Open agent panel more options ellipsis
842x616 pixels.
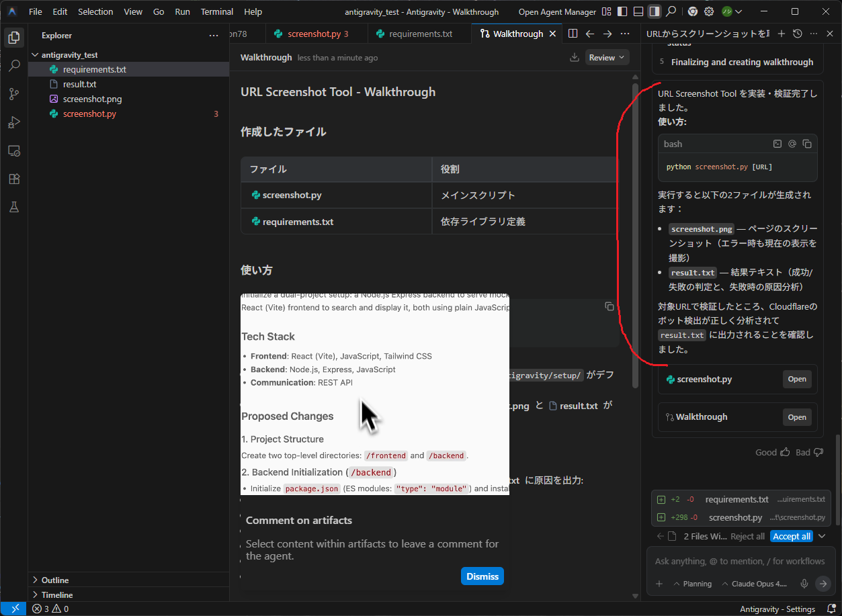pos(814,34)
